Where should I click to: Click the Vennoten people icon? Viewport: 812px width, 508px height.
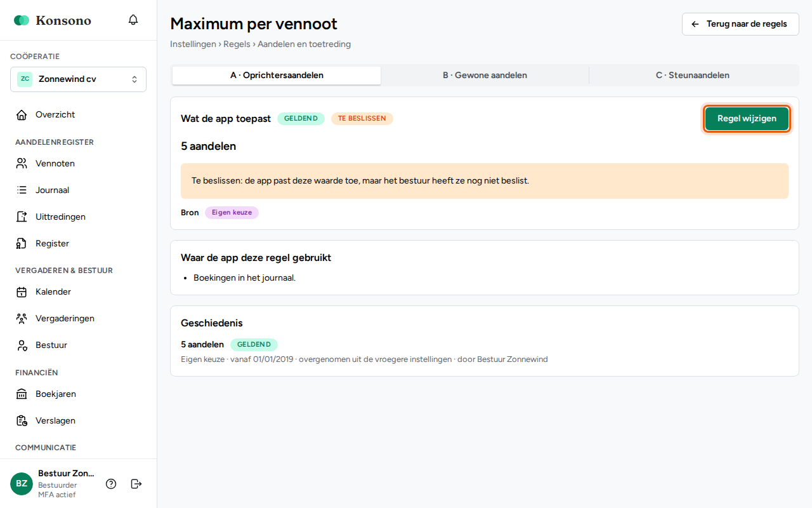pyautogui.click(x=22, y=164)
